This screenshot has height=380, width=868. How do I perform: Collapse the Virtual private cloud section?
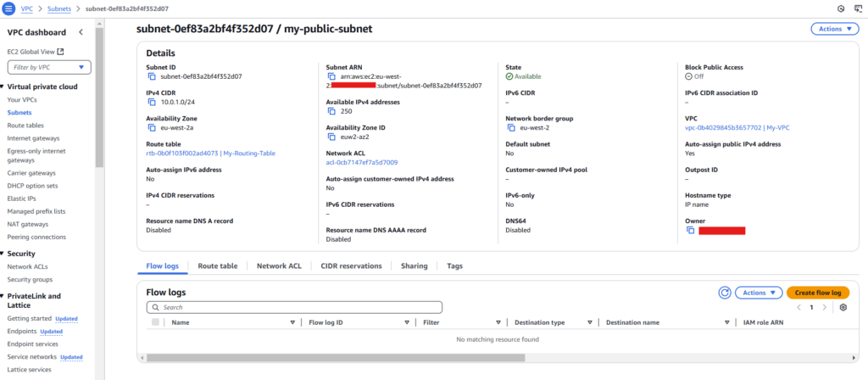point(3,87)
